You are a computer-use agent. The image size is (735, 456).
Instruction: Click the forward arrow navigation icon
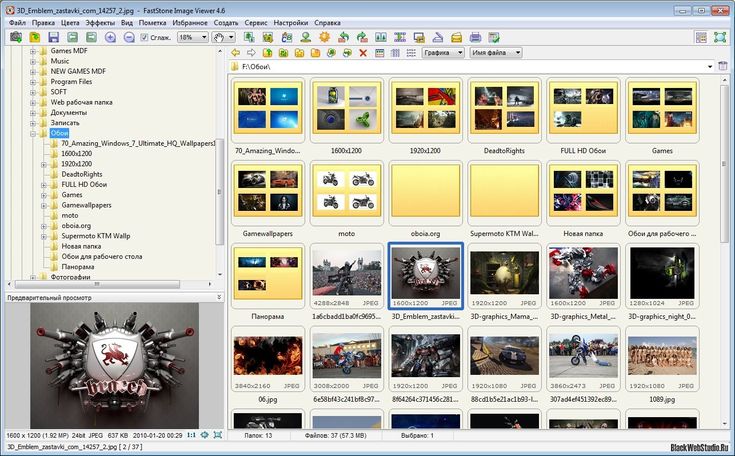pyautogui.click(x=251, y=53)
